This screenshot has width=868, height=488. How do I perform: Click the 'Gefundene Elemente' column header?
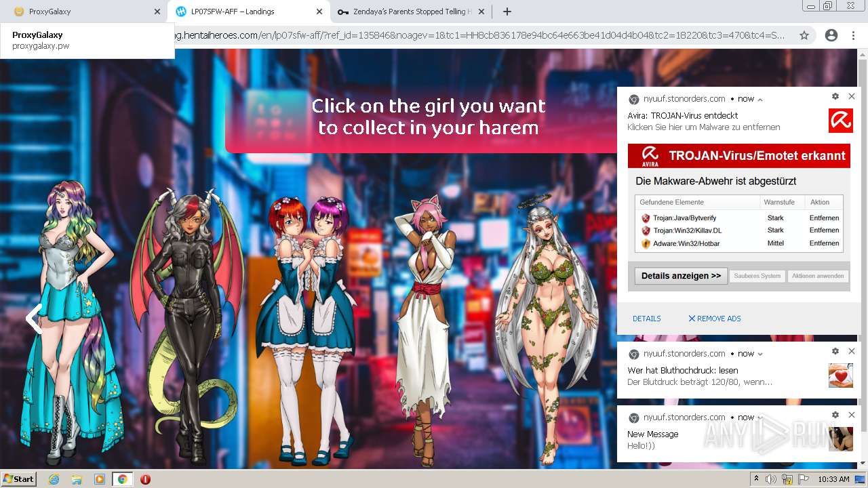pyautogui.click(x=671, y=202)
